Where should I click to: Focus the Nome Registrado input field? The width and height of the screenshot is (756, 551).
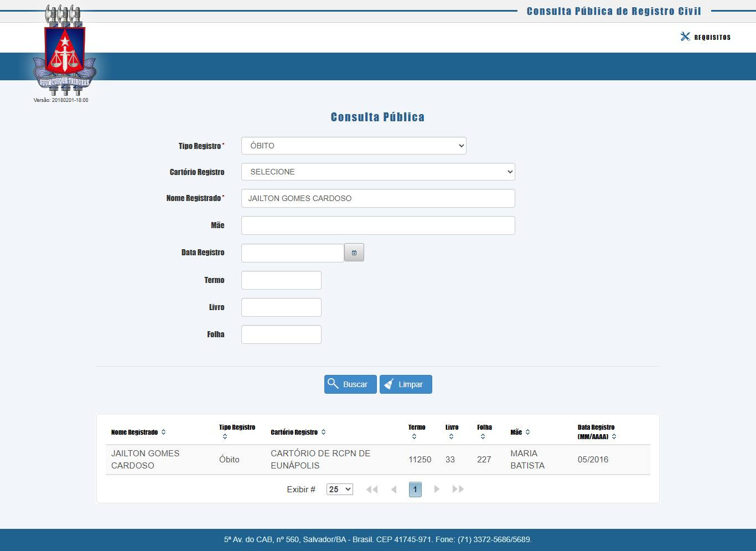(x=378, y=198)
